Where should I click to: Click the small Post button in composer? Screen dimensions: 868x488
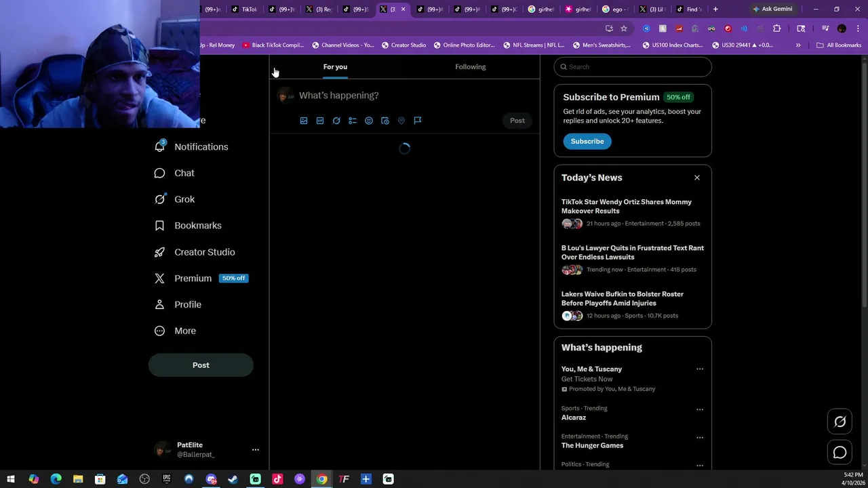[x=517, y=121]
